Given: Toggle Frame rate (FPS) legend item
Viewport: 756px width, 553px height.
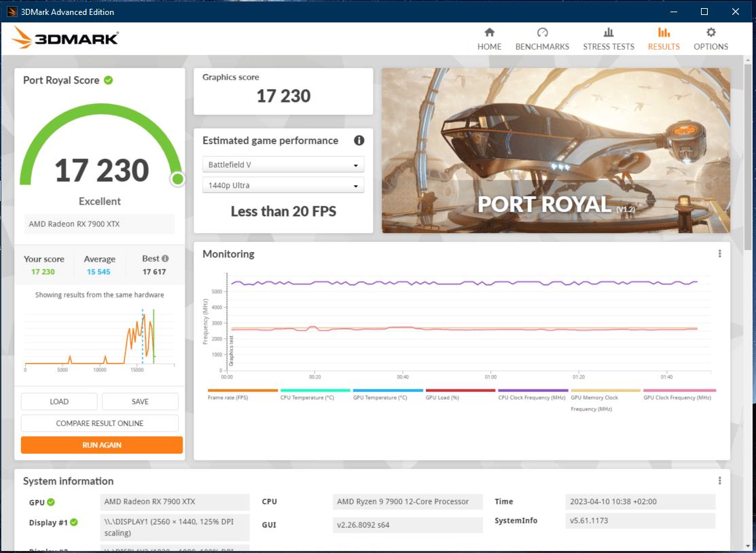Looking at the screenshot, I should [243, 395].
